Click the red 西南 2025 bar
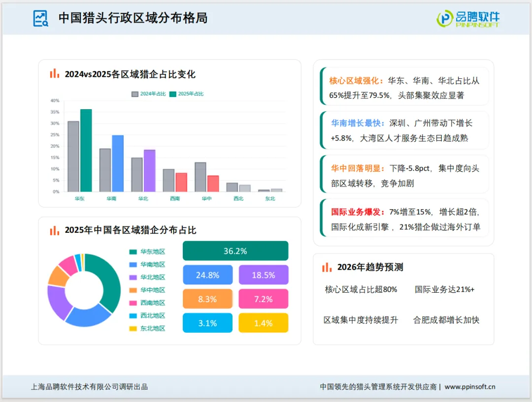532x402 pixels. (181, 183)
